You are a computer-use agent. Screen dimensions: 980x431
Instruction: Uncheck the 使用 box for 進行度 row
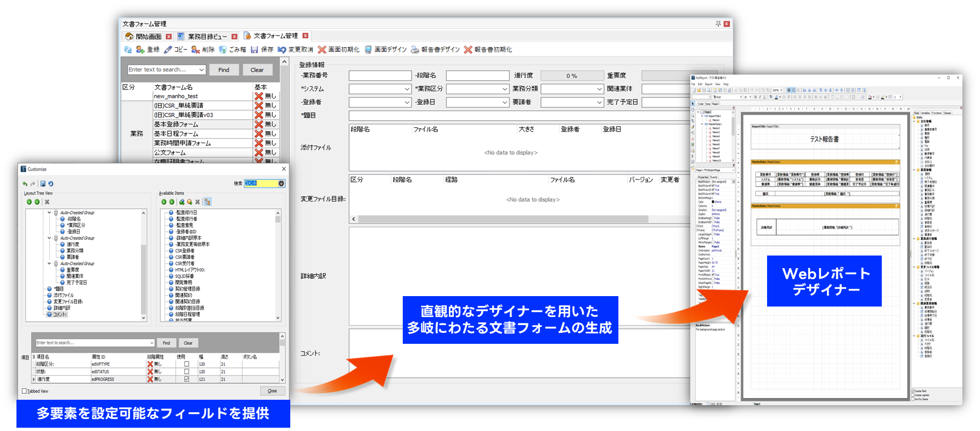[187, 379]
